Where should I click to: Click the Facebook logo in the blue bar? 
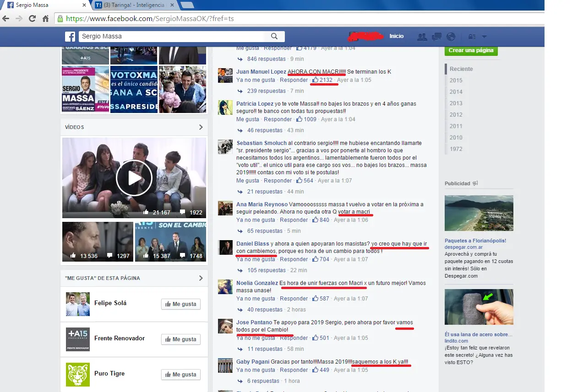click(x=70, y=37)
